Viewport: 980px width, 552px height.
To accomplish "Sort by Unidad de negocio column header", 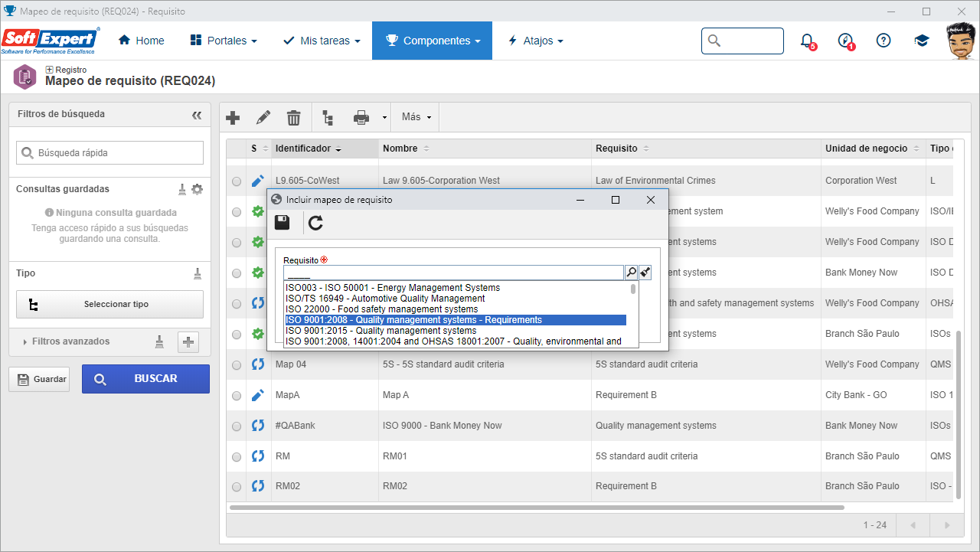I will 873,149.
